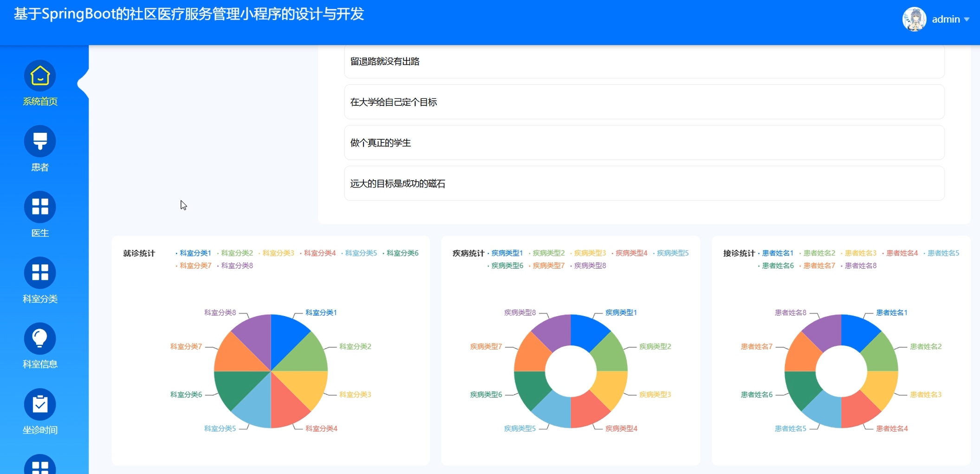
Task: Toggle legend item 患者姓名6
Action: tap(776, 266)
